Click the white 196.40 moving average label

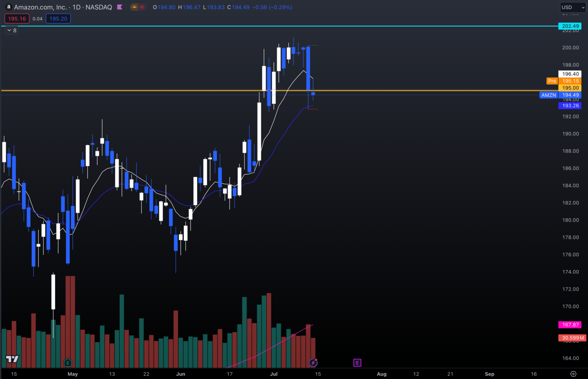tap(570, 74)
